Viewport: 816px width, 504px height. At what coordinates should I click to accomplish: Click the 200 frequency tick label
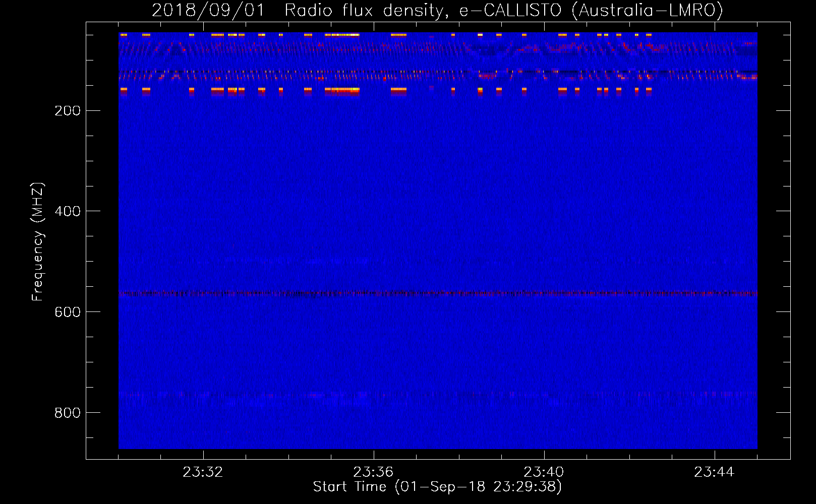tap(68, 111)
